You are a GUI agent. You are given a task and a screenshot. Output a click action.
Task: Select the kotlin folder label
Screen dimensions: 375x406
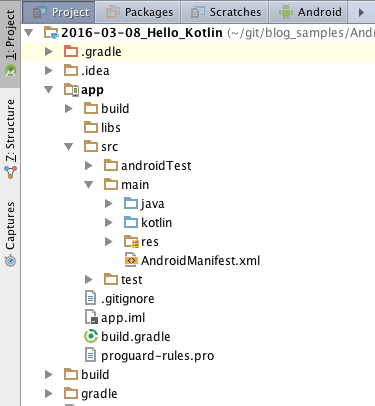157,223
